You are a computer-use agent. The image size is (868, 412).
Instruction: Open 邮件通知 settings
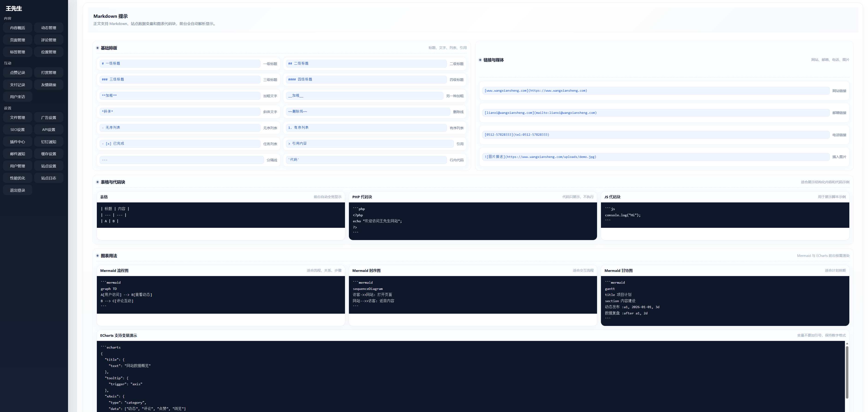click(18, 154)
